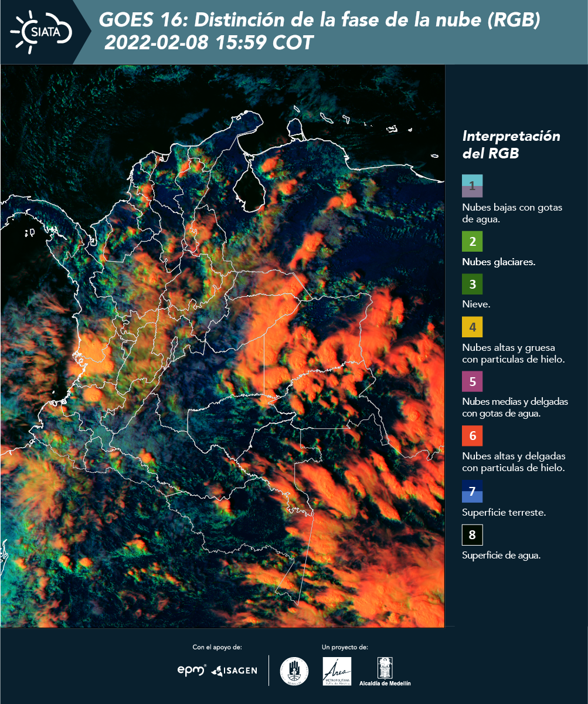Click the round Medellín seal logo
Screen dimensions: 588x704
click(294, 671)
